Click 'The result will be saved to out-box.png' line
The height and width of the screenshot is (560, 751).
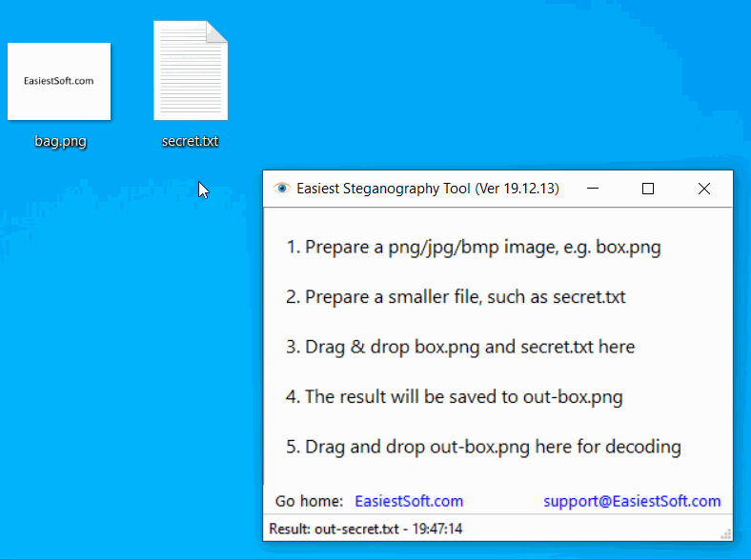(454, 397)
